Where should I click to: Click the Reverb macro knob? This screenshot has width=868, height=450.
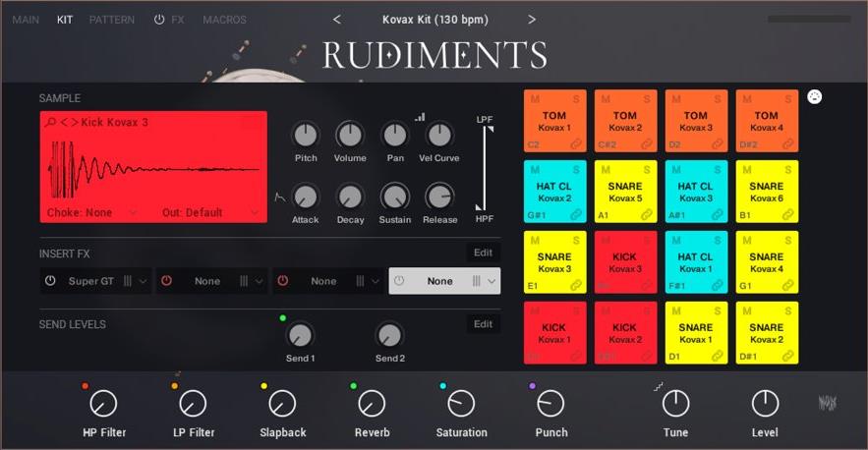pos(372,404)
